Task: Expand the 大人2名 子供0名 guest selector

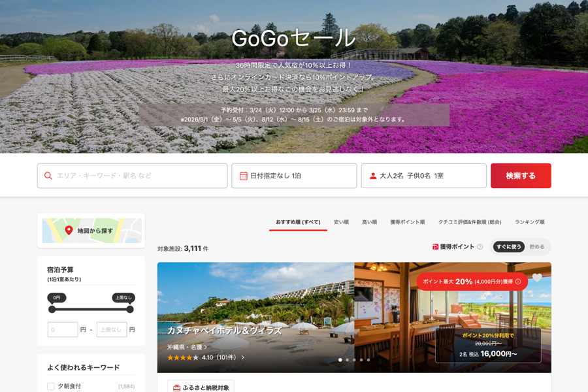Action: point(423,175)
